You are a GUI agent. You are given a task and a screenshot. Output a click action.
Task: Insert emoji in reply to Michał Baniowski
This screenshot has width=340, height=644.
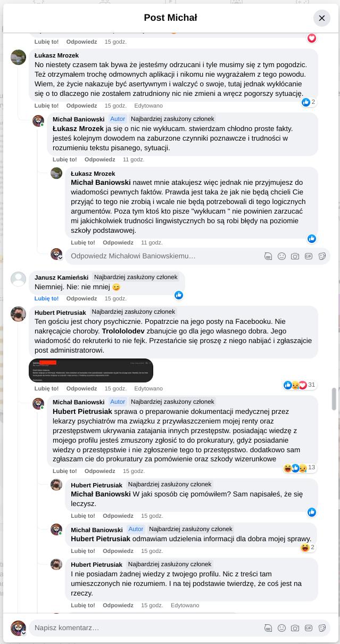(282, 256)
